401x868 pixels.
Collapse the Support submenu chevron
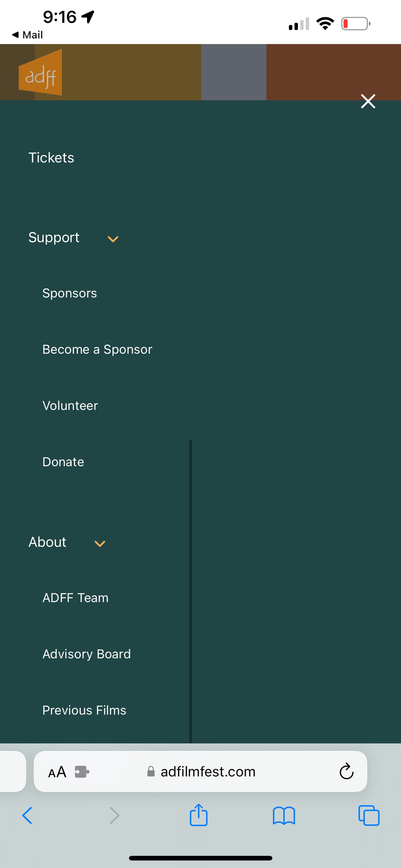(113, 239)
